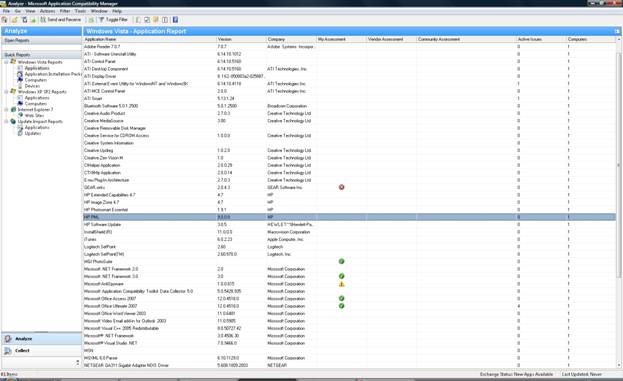Image resolution: width=623 pixels, height=381 pixels.
Task: Click the blue help icon in the toolbar
Action: (175, 19)
